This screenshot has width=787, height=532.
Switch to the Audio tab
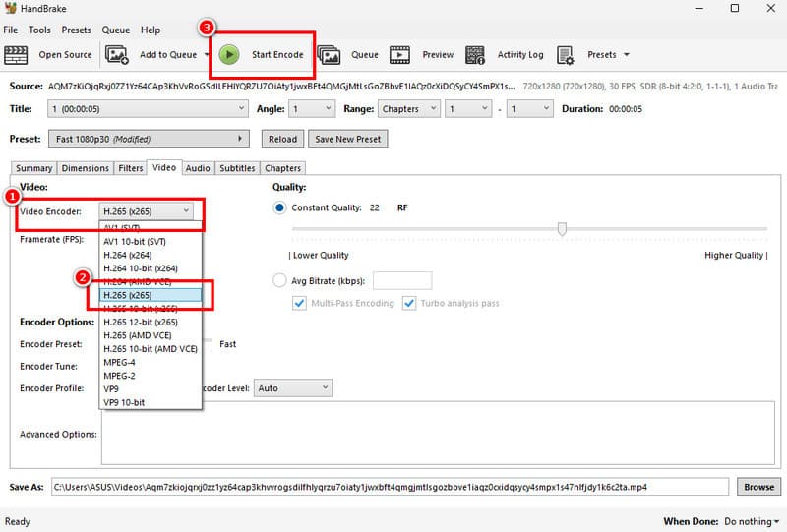coord(198,168)
